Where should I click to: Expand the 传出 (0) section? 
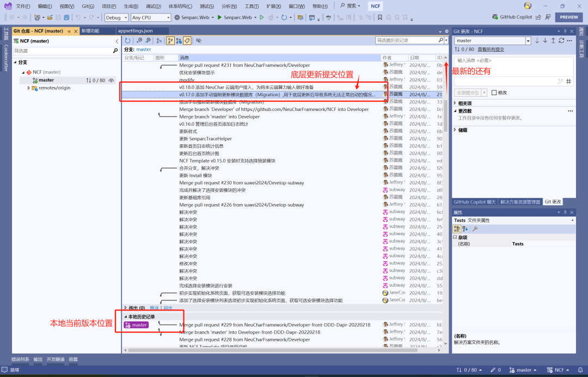click(x=126, y=308)
